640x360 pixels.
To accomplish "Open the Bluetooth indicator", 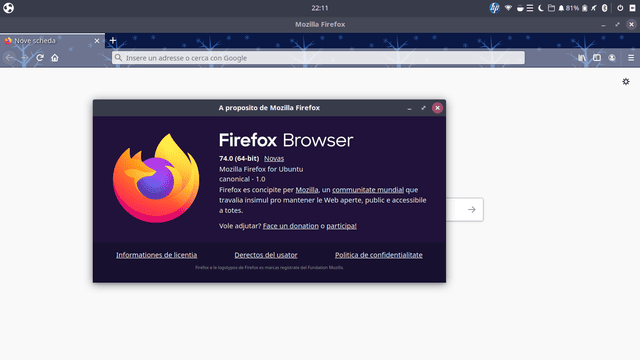I will click(605, 8).
